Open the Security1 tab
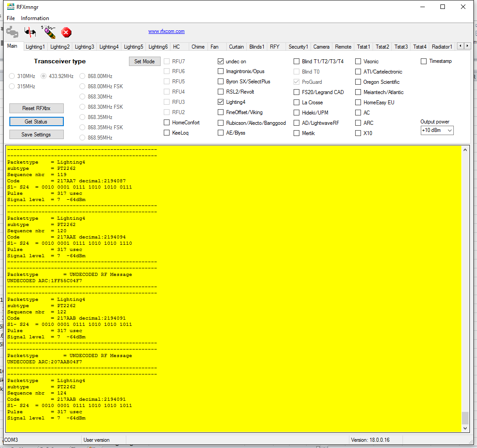Viewport: 477px width, 448px height. click(x=298, y=47)
